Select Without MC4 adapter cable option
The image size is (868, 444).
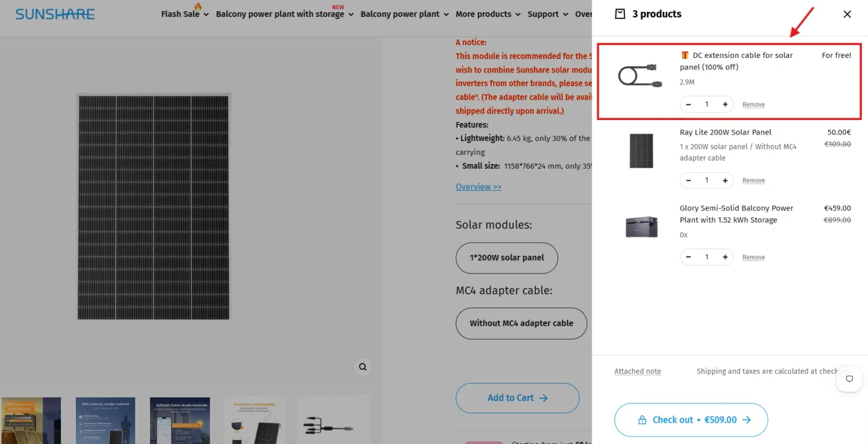pyautogui.click(x=521, y=323)
